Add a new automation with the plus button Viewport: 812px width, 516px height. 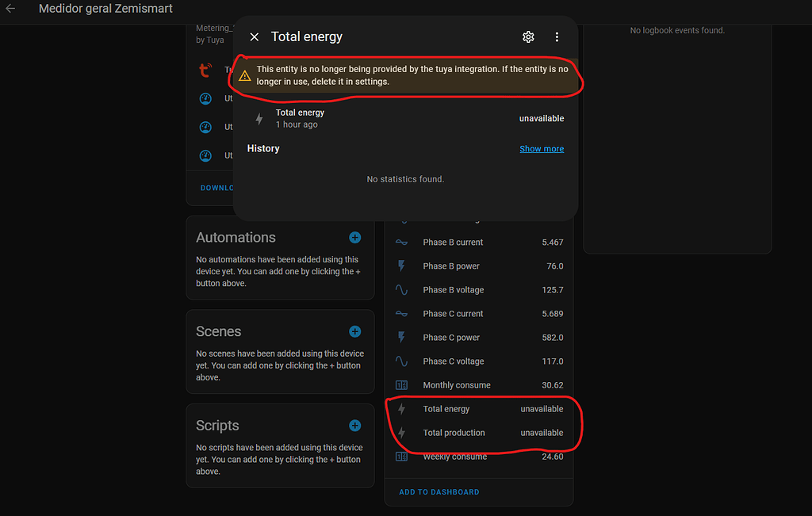[x=354, y=237]
